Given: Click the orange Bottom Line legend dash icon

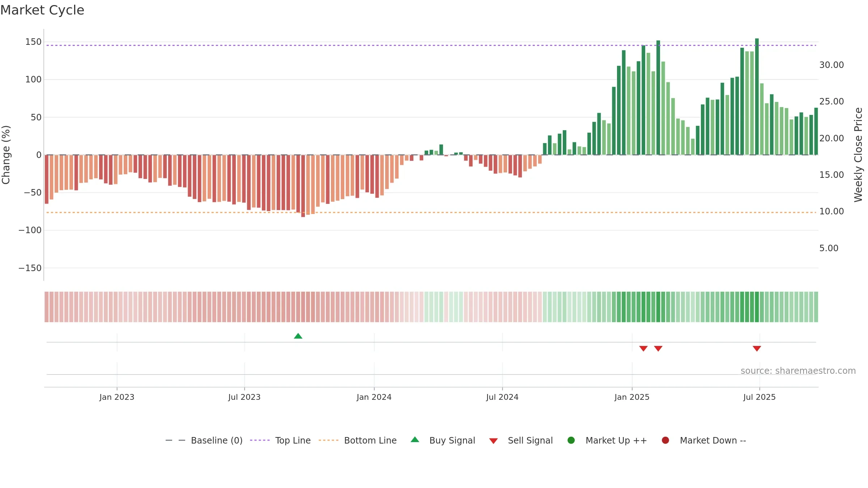Looking at the screenshot, I should [x=328, y=440].
